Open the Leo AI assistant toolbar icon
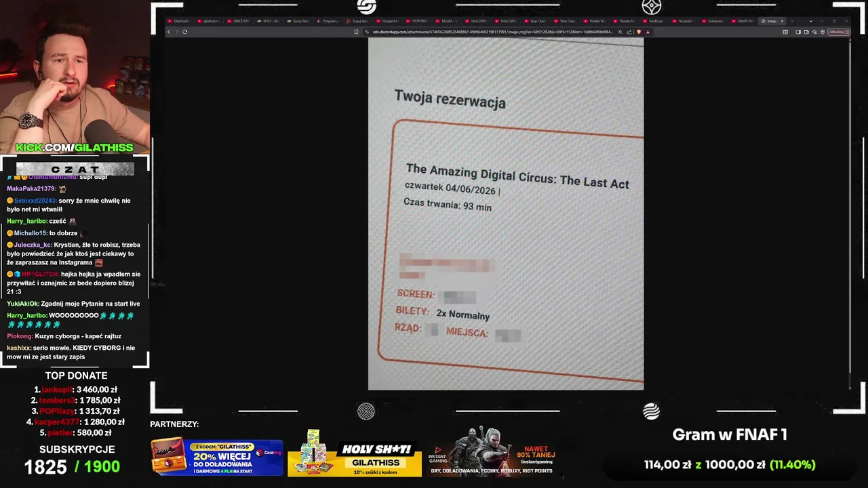 (814, 32)
